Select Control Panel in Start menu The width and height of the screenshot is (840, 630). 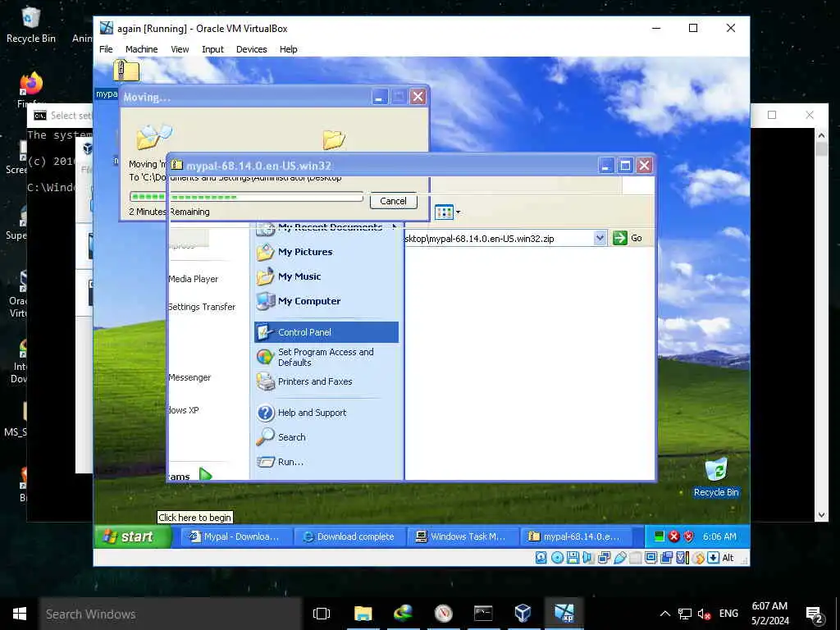326,332
